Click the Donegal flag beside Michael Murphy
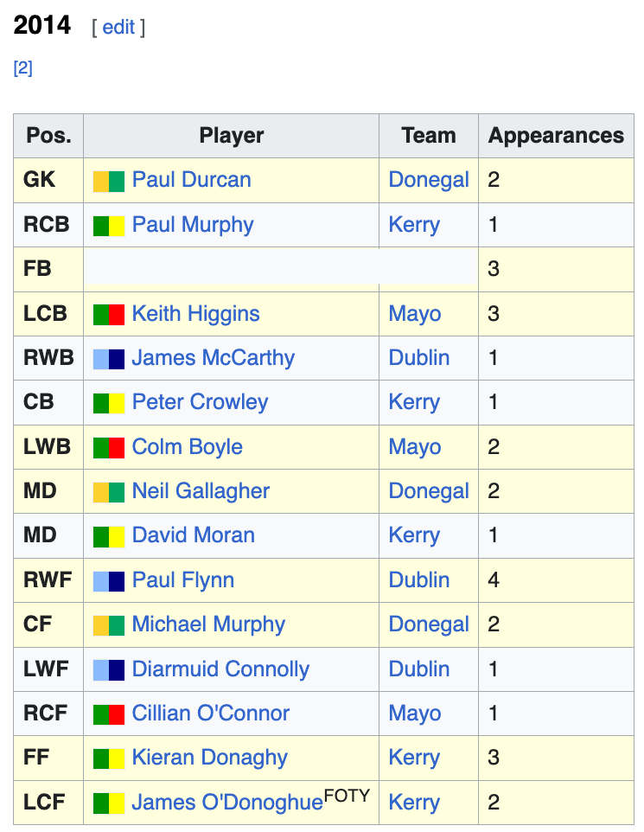The width and height of the screenshot is (644, 832). coord(109,625)
